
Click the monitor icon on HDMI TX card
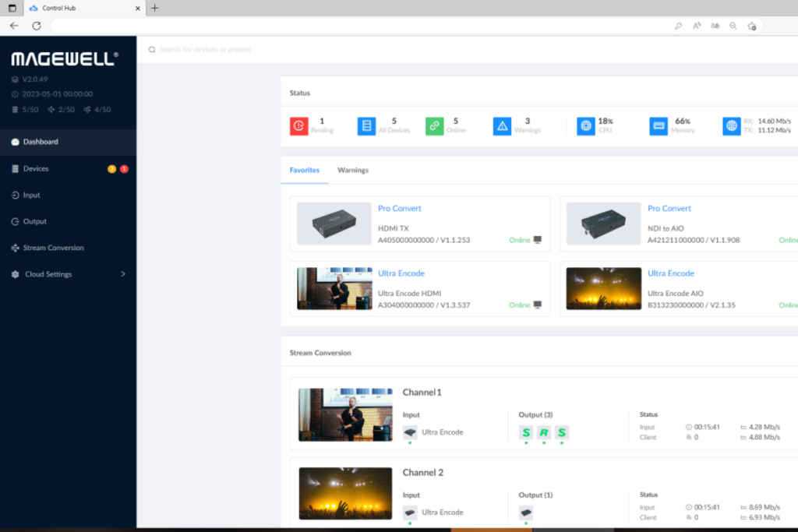coord(538,240)
